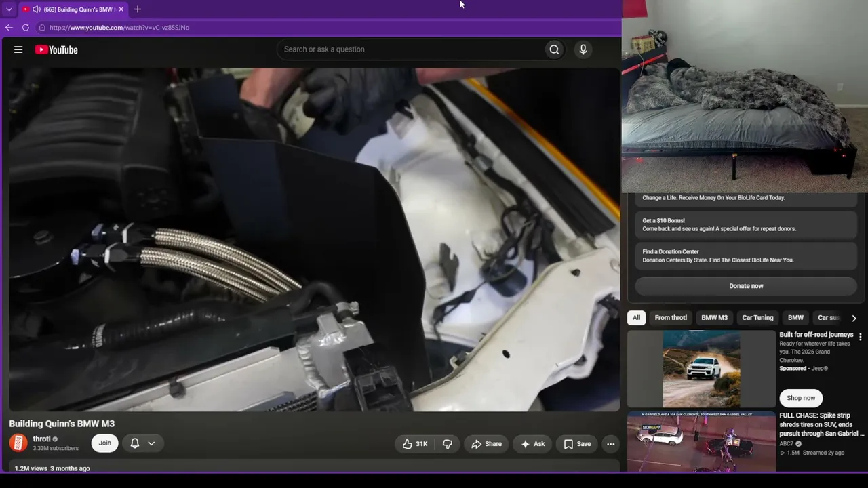
Task: Join the throtl channel membership
Action: pyautogui.click(x=105, y=443)
